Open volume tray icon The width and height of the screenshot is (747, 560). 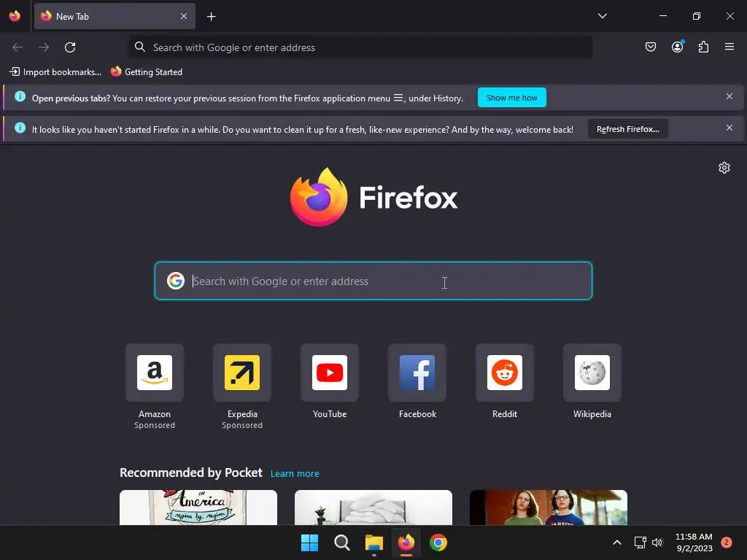click(x=657, y=542)
